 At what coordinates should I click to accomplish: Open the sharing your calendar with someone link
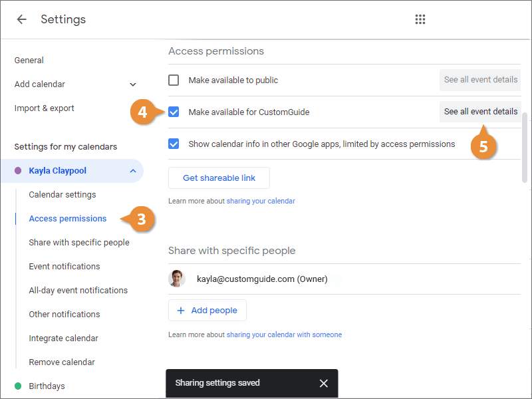tap(284, 335)
